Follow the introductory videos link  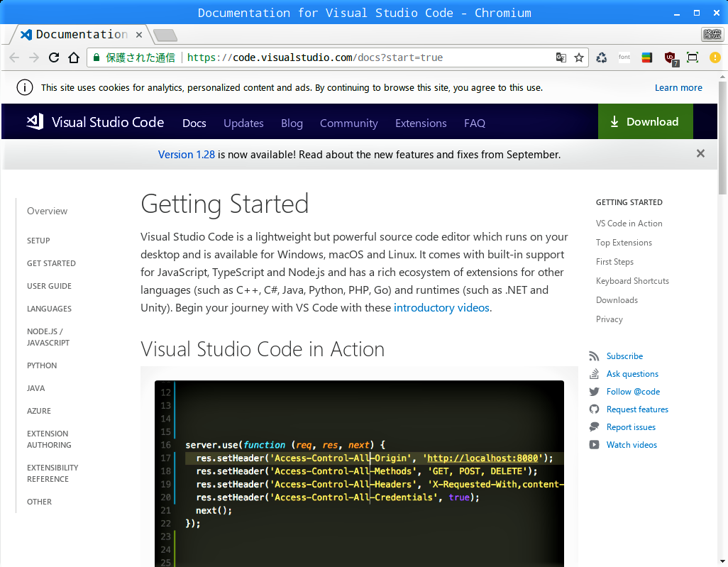click(441, 308)
